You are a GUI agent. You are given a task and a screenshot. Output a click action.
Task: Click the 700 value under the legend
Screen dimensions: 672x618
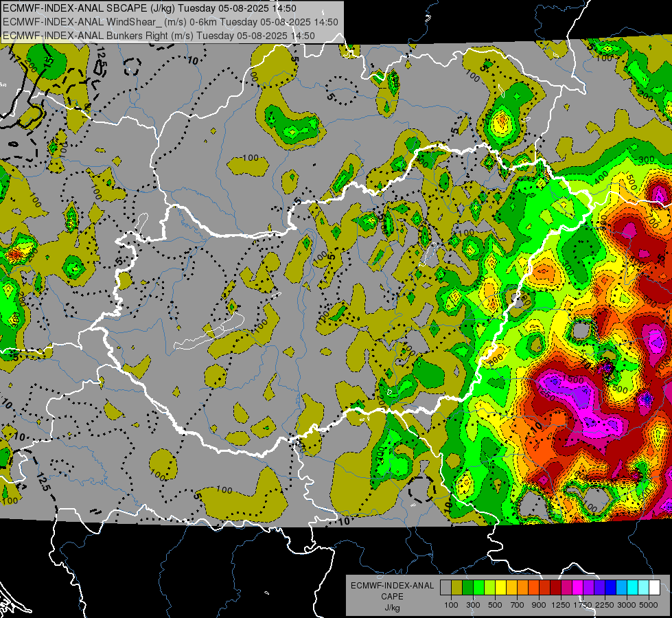pyautogui.click(x=518, y=605)
